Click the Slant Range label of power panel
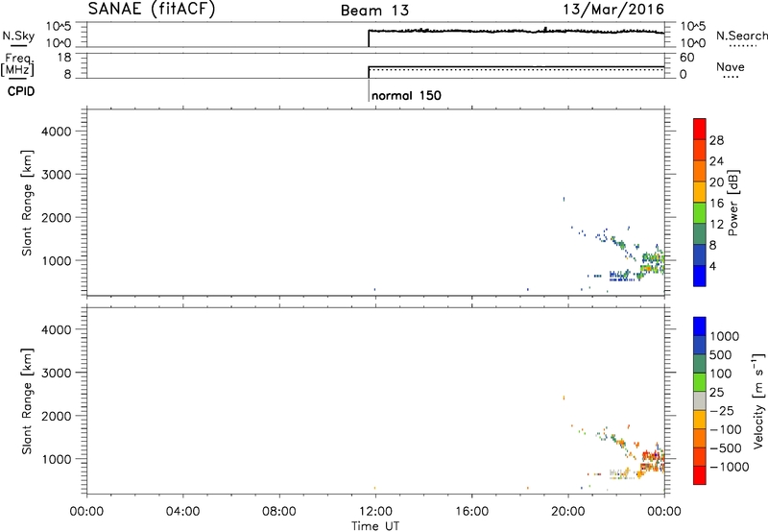This screenshot has height=532, width=768. click(x=27, y=203)
